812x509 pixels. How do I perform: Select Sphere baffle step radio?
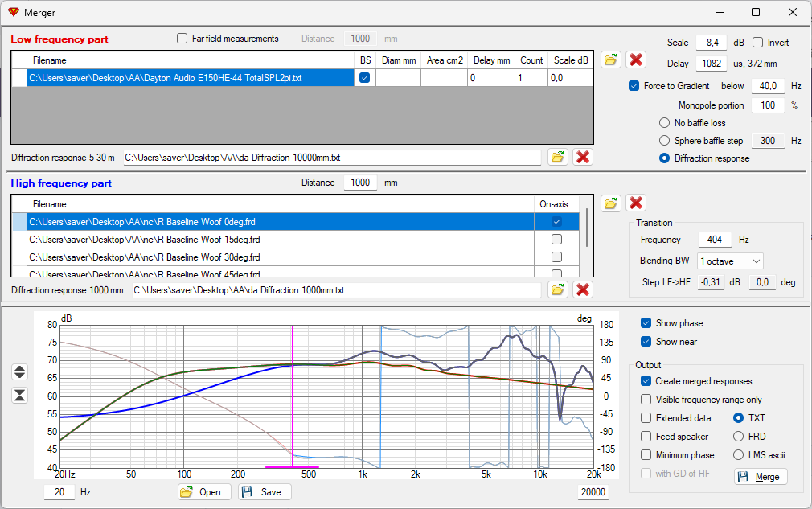point(664,141)
